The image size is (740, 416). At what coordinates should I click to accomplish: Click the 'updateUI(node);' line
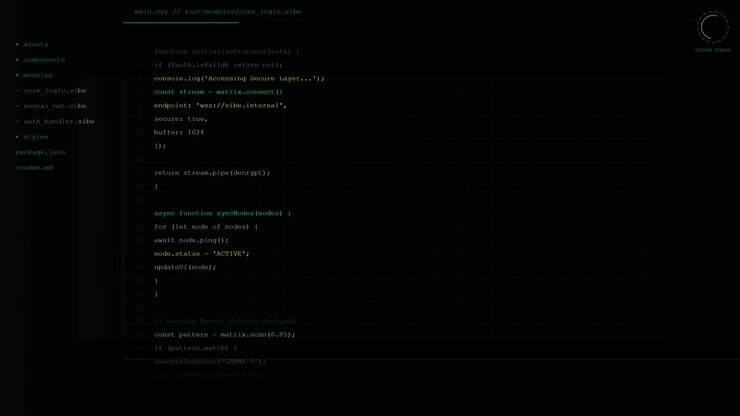[185, 267]
